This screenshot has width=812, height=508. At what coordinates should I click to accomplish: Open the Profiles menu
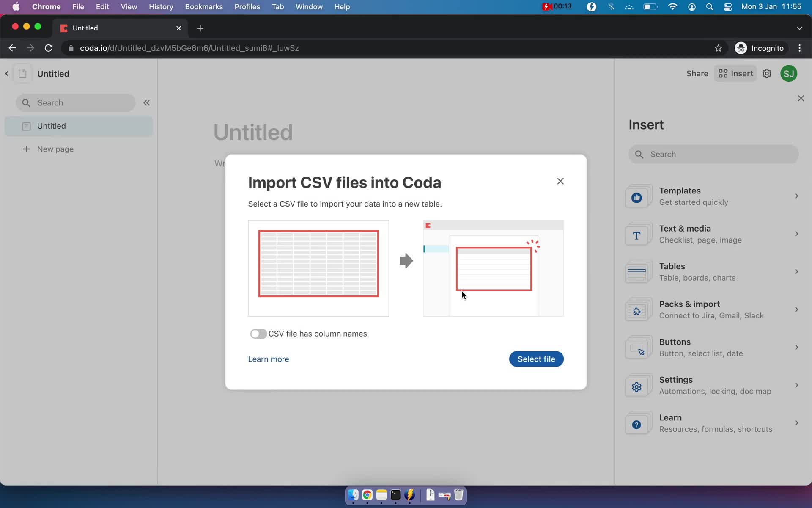click(x=247, y=7)
